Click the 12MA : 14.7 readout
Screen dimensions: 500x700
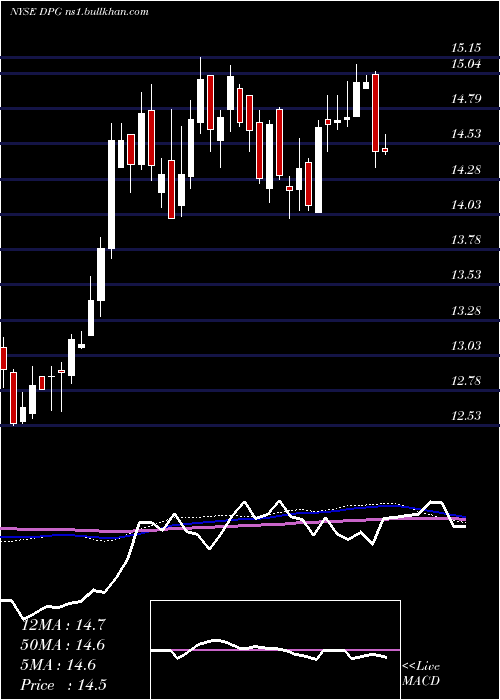pyautogui.click(x=64, y=625)
